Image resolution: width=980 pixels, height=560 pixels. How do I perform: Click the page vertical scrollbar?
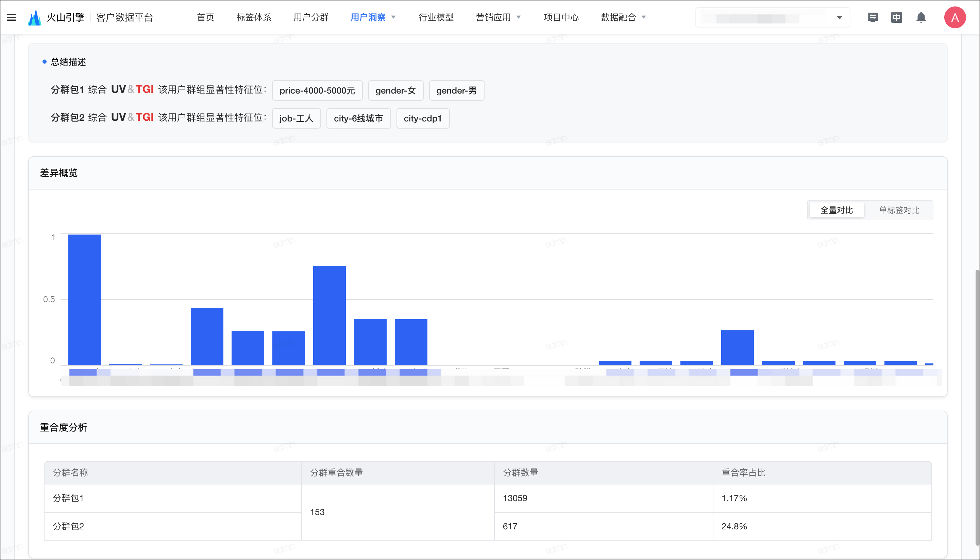(x=977, y=408)
